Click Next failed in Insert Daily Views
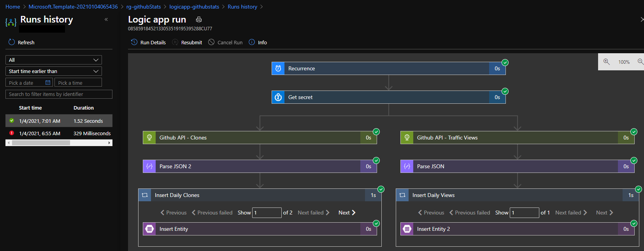Image resolution: width=644 pixels, height=251 pixels. (571, 213)
